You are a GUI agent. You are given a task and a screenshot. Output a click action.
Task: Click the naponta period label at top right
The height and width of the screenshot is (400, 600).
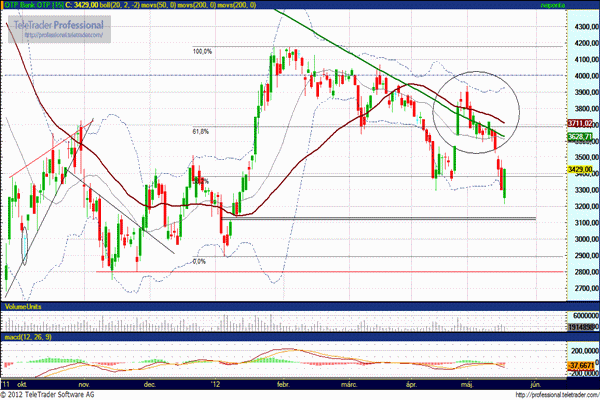tap(553, 5)
